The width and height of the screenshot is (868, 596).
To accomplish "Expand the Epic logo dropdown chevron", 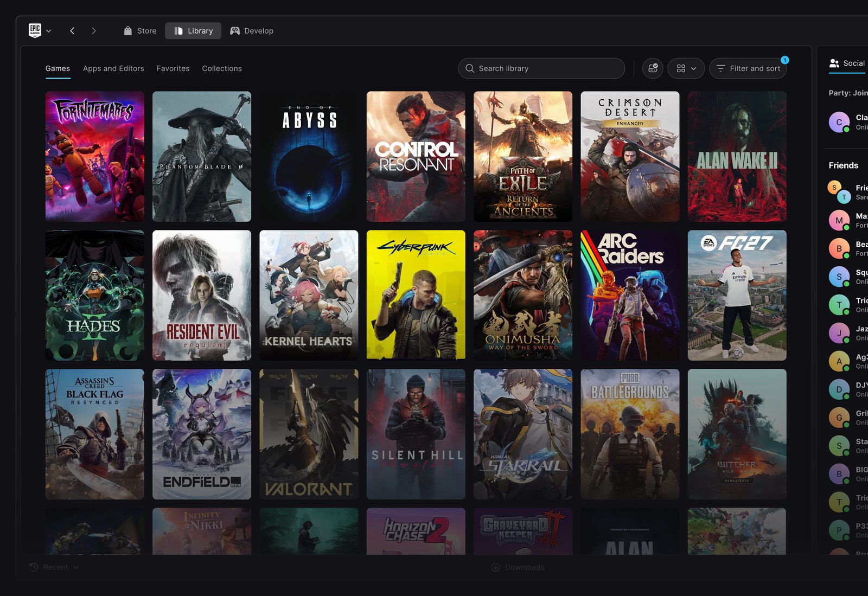I will tap(49, 31).
